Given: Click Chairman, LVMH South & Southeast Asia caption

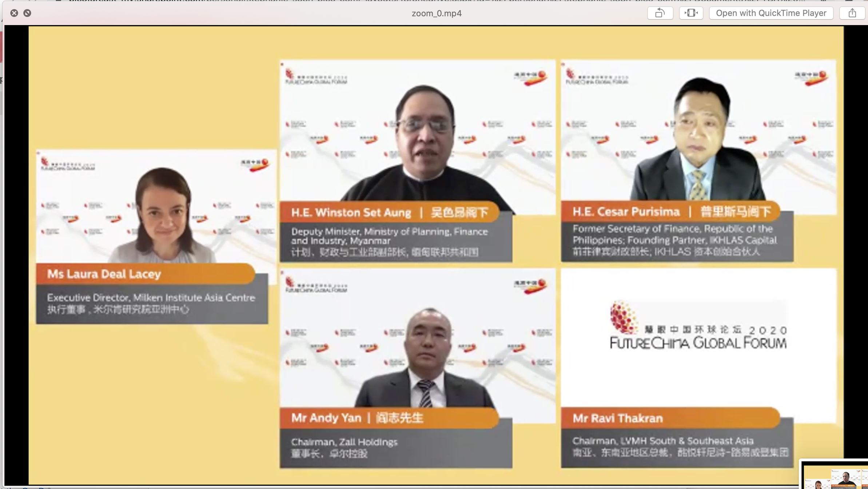Looking at the screenshot, I should pyautogui.click(x=663, y=441).
